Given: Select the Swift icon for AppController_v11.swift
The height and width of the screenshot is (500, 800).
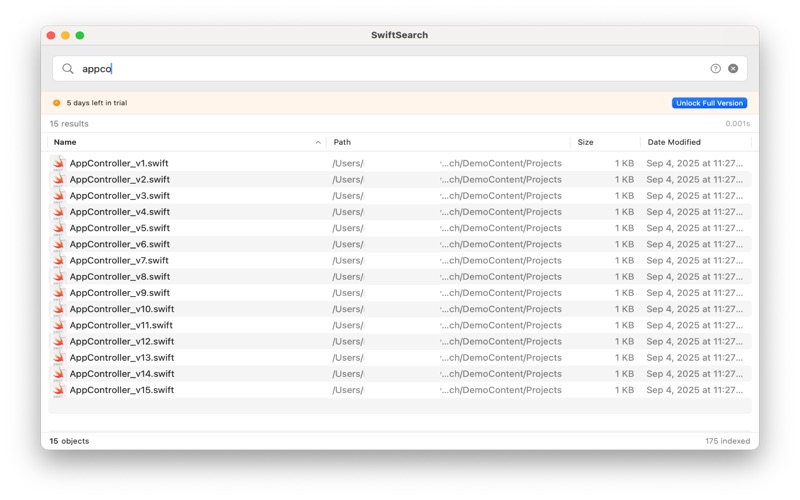Looking at the screenshot, I should pos(59,325).
